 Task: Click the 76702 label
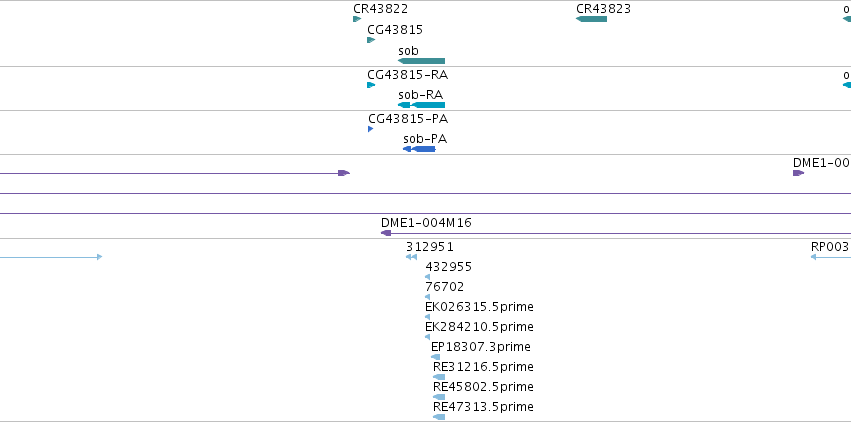click(445, 287)
